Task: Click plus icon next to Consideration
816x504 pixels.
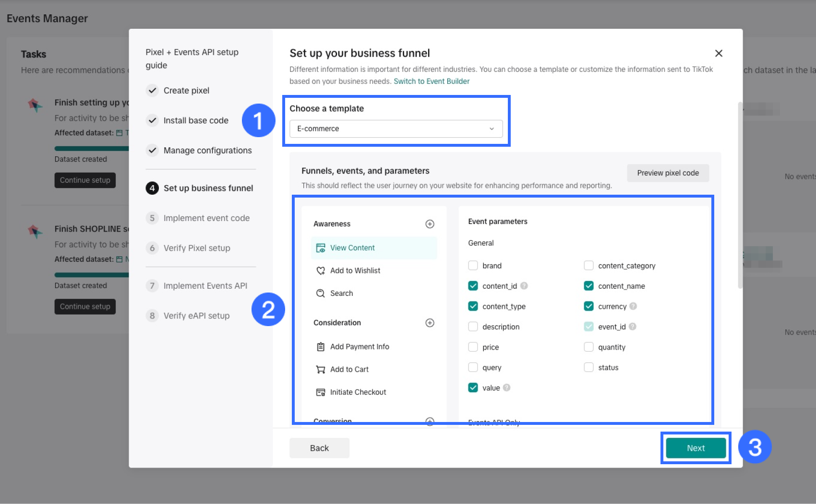Action: [430, 323]
